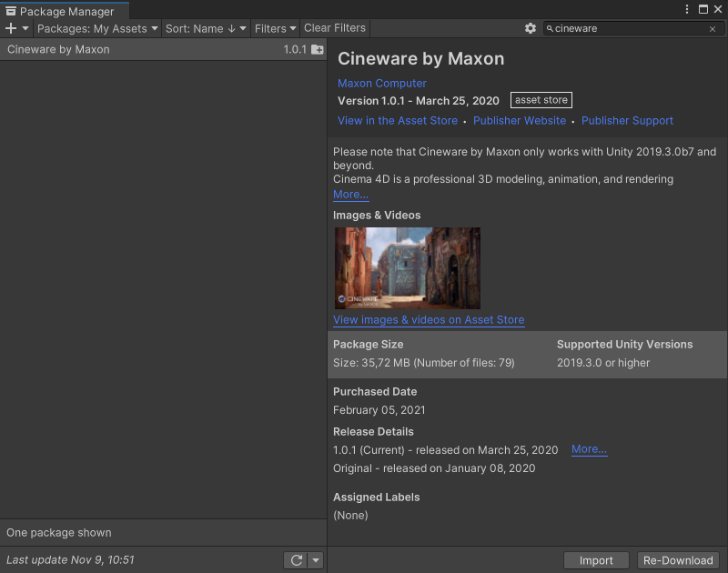This screenshot has width=728, height=573.
Task: Maximize the Package Manager window
Action: 703,9
